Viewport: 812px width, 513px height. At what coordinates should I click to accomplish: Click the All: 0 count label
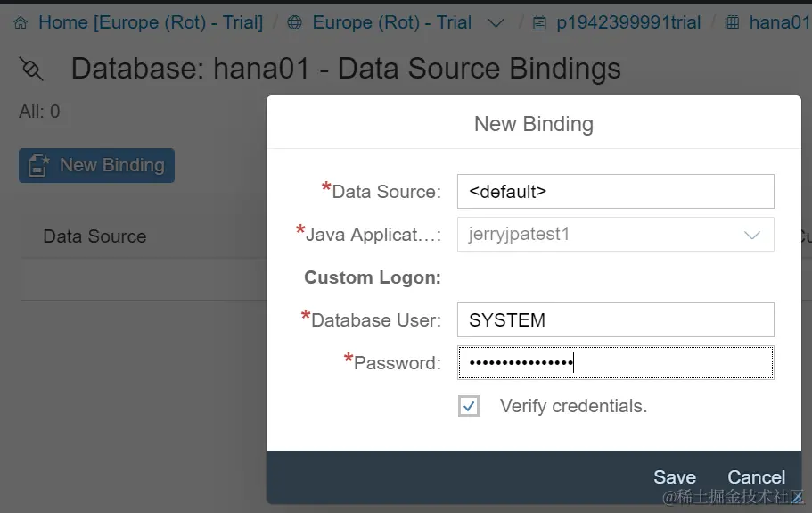point(39,112)
